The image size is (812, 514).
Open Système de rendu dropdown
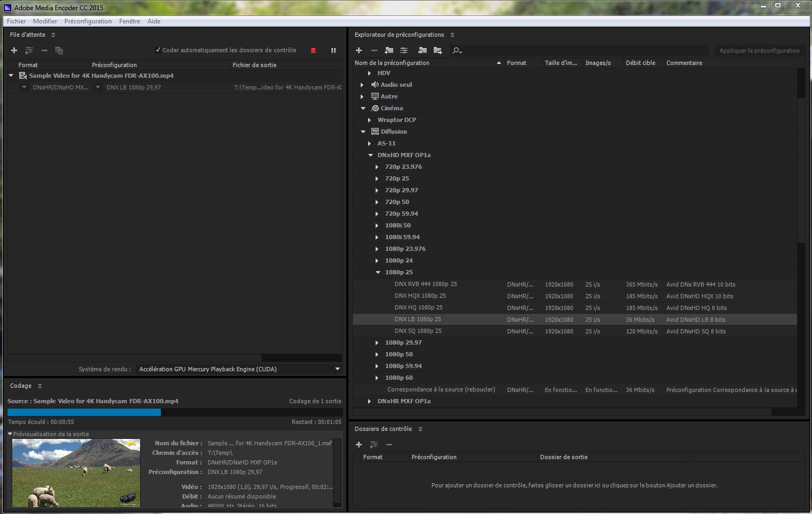239,369
